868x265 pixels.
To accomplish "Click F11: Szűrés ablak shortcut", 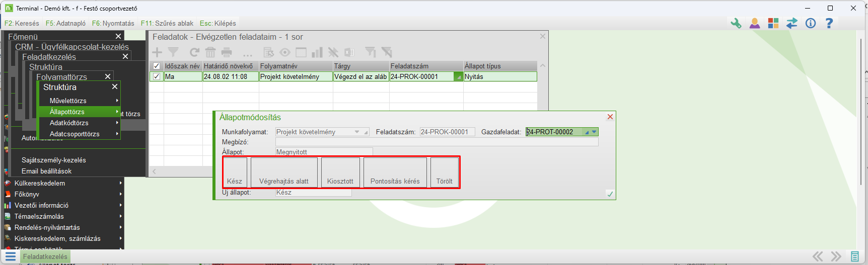I will pos(167,23).
